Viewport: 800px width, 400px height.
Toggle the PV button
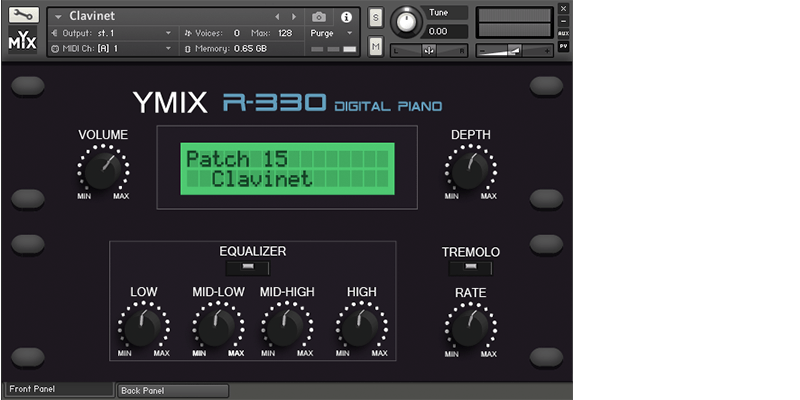coord(563,46)
